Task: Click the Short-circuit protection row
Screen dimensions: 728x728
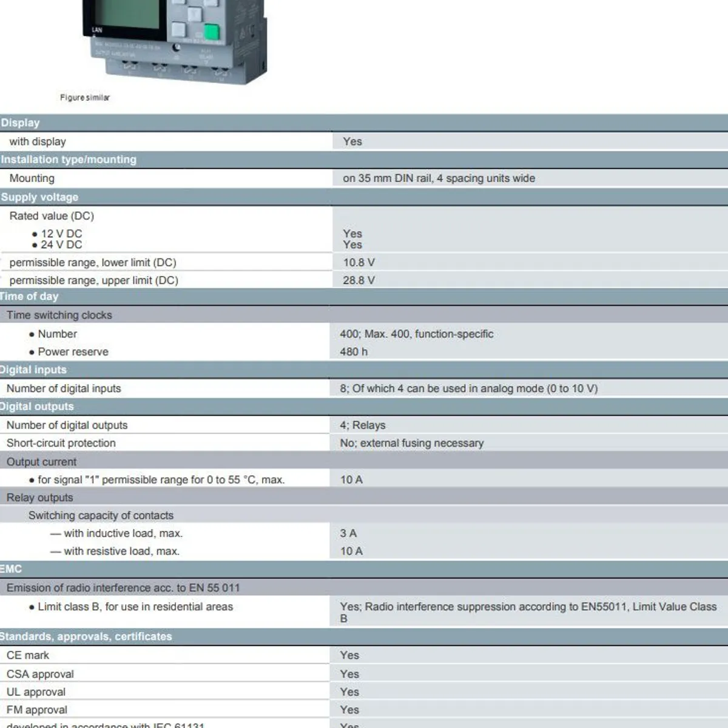Action: (x=61, y=443)
